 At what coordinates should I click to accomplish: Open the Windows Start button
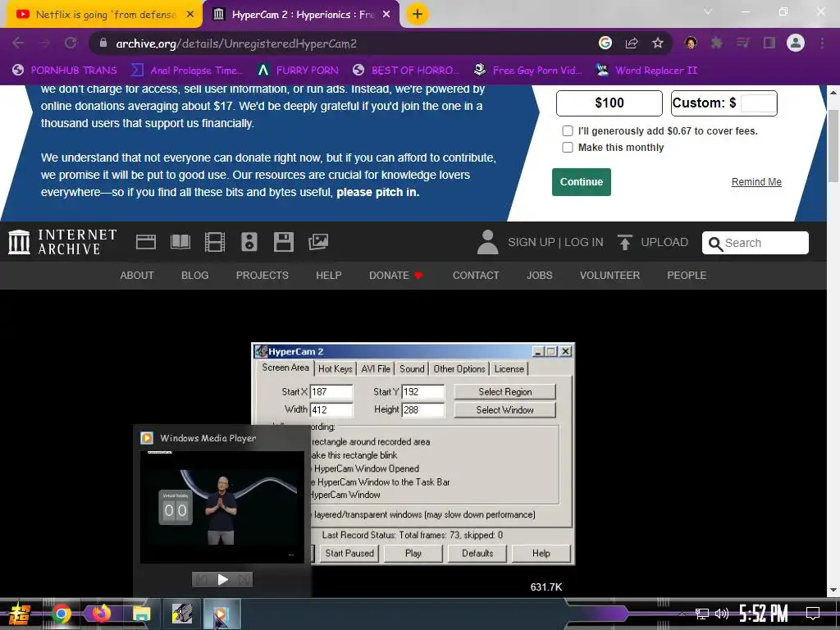(x=19, y=614)
